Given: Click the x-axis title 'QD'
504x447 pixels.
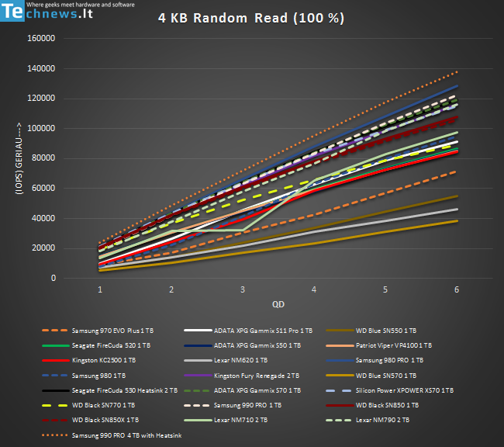Looking at the screenshot, I should [x=278, y=304].
